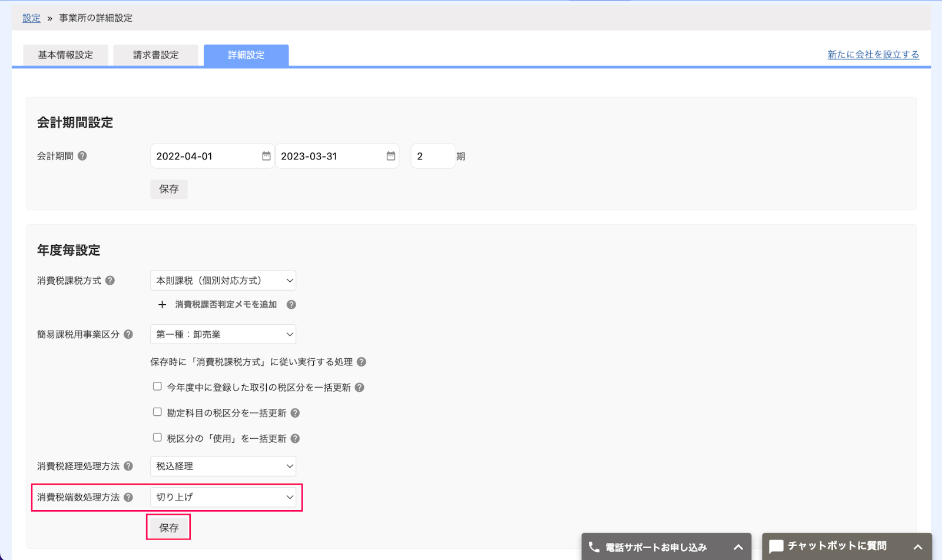Click start date field 2022-04-01
Screen dimensions: 942x560
tap(212, 156)
